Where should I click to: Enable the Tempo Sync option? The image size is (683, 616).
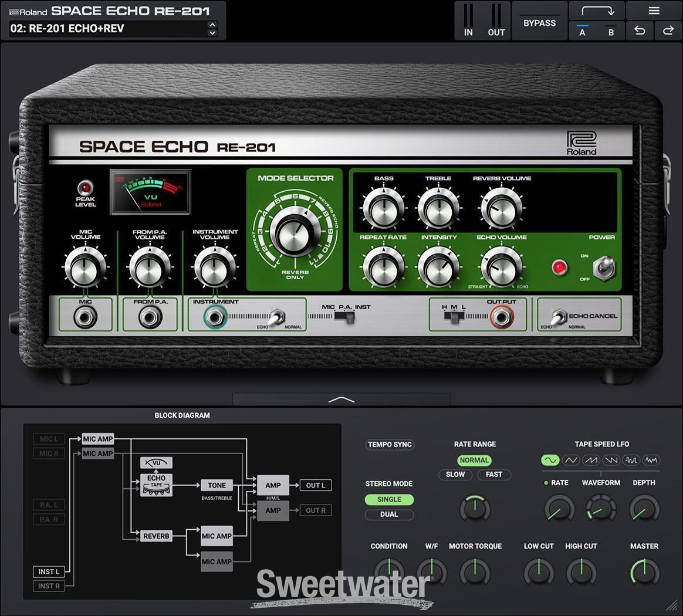click(x=390, y=445)
